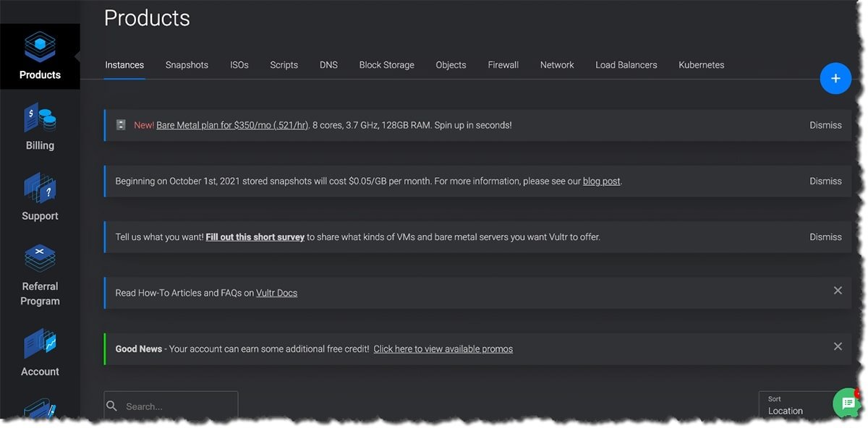Open the Billing section in the sidebar
Viewport: 868px width, 428px height.
click(x=40, y=127)
